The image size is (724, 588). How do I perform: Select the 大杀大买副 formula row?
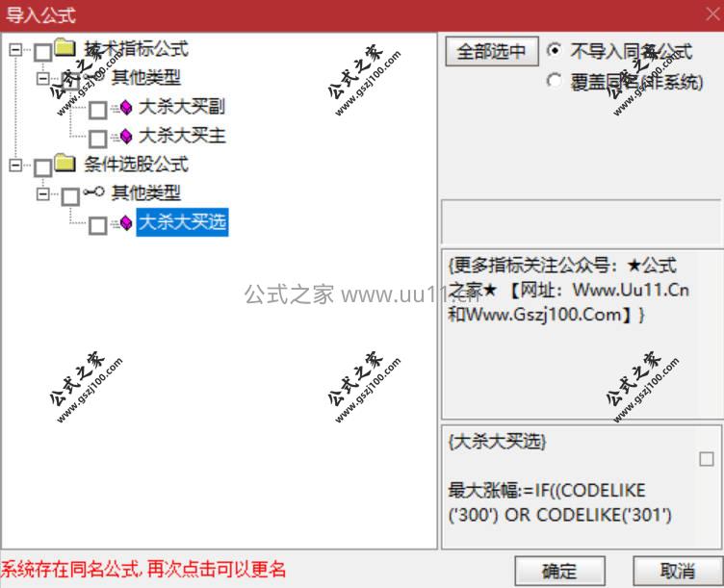coord(181,107)
